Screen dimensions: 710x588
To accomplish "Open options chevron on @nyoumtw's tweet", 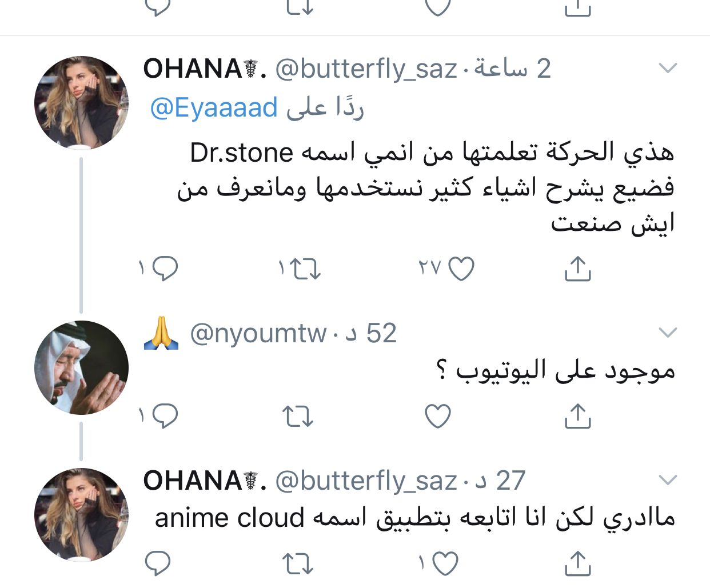I will click(668, 332).
